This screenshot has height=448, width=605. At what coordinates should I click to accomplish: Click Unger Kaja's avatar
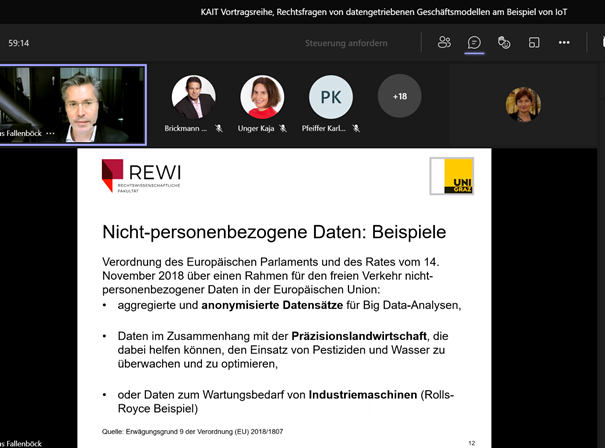click(262, 97)
